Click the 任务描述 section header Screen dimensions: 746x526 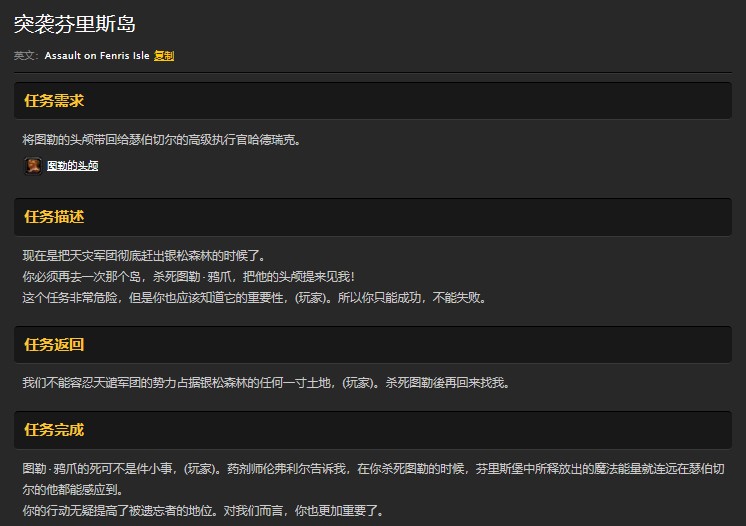(54, 217)
